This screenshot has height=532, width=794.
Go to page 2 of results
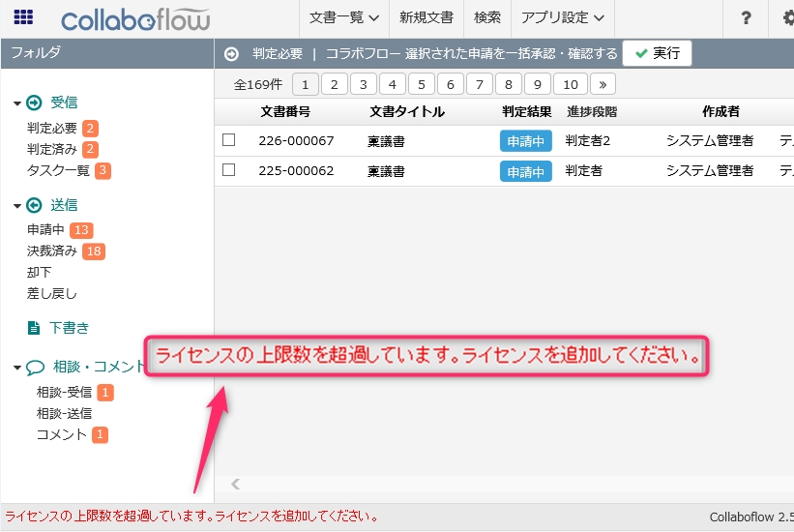pos(335,84)
